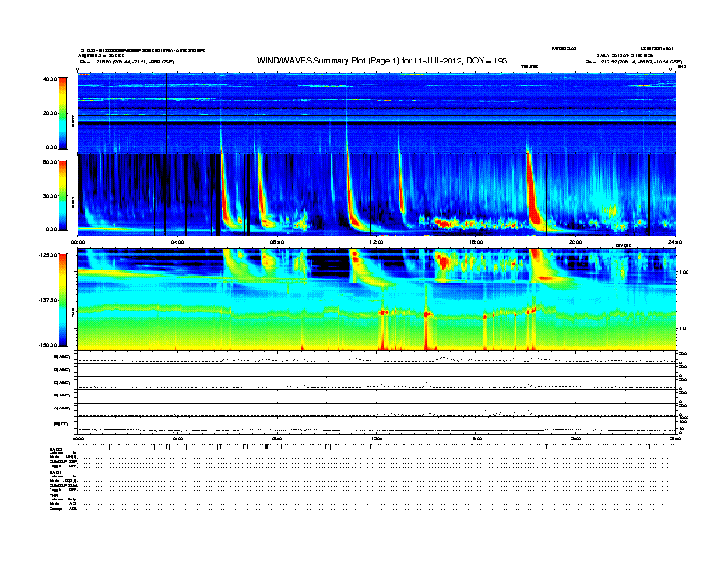Click the 20:00 tick below RAD1 spectrogram
Screen dimensions: 728x563
[x=575, y=242]
